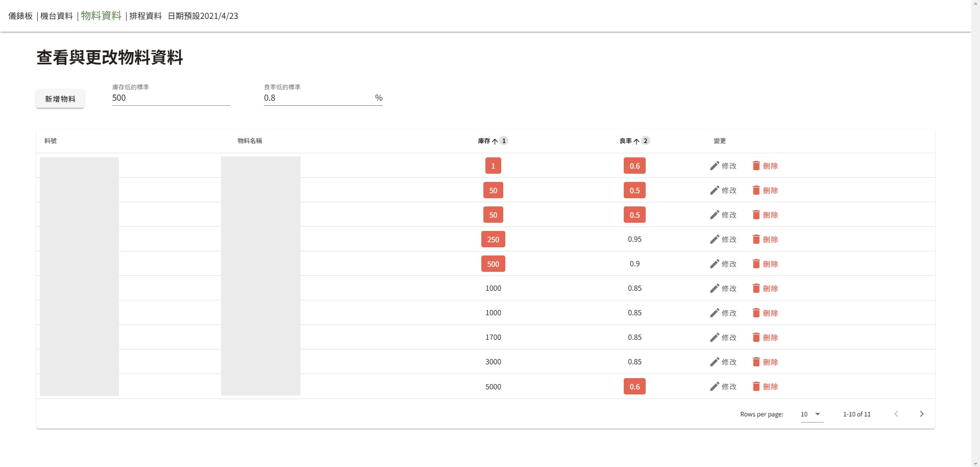Click pencil edit icon for stock 1 row
The height and width of the screenshot is (467, 980).
coord(715,166)
